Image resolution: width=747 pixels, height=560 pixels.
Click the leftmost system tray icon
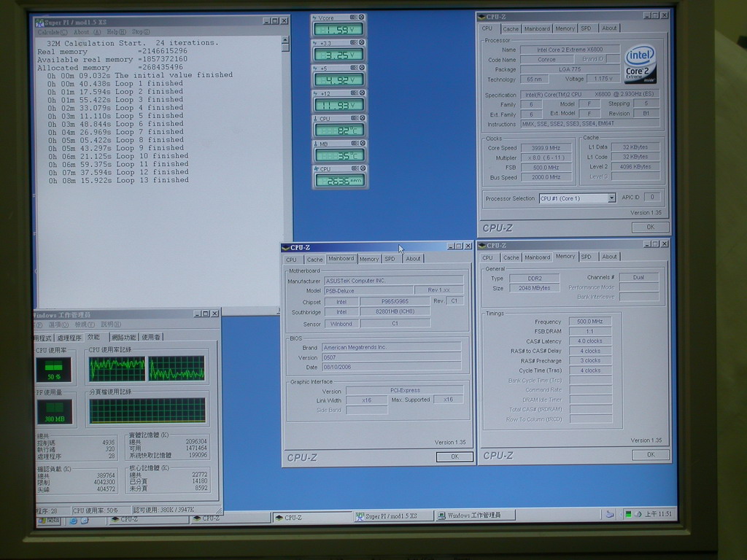click(x=610, y=514)
